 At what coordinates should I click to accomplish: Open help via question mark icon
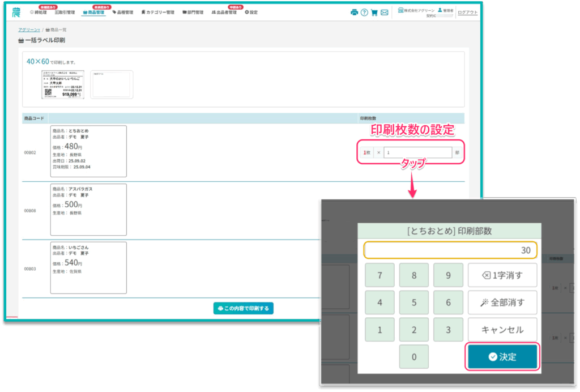coord(364,12)
